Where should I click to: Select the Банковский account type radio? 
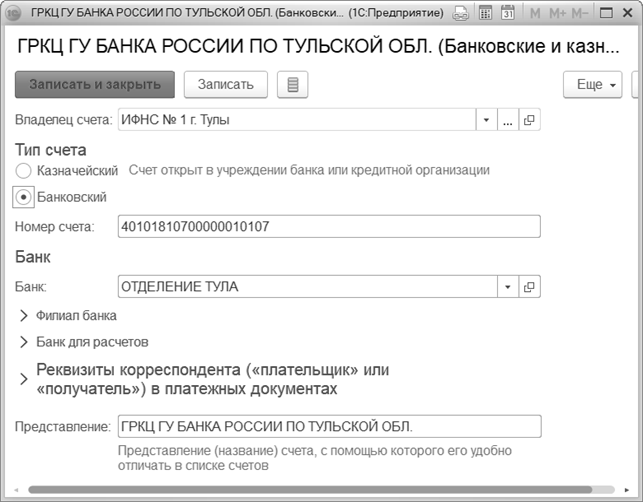pyautogui.click(x=23, y=197)
